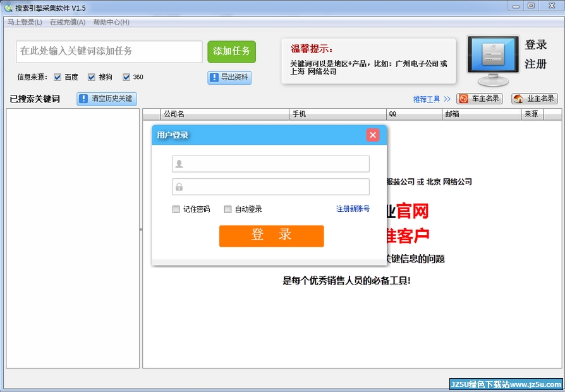The height and width of the screenshot is (392, 565).
Task: Toggle the 360 source checkbox
Action: click(x=126, y=77)
